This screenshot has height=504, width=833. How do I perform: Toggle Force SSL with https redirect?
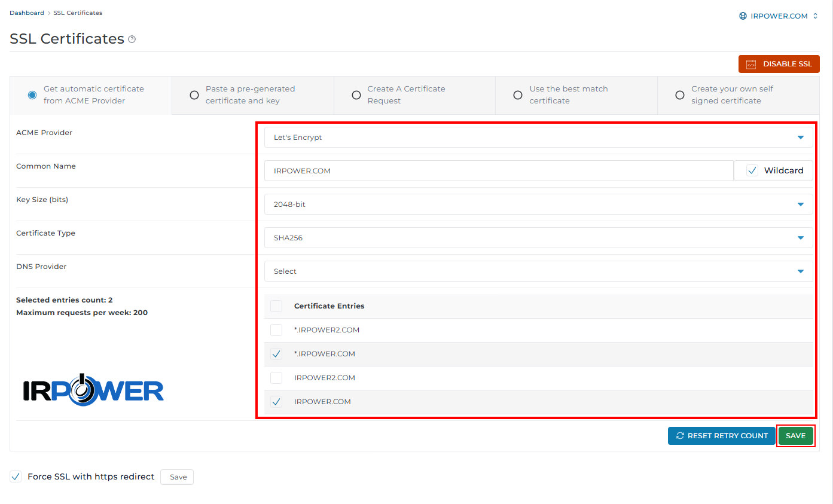click(16, 477)
